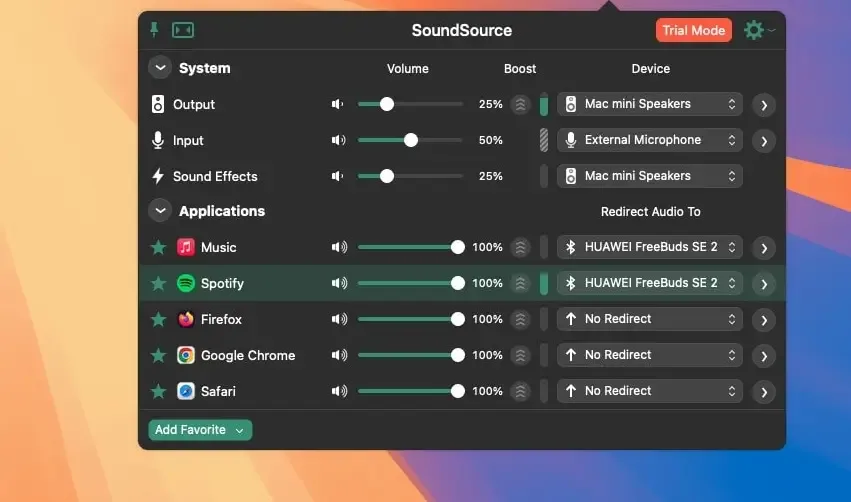Unfavorite Firefox using its star
The width and height of the screenshot is (851, 502).
tap(158, 319)
